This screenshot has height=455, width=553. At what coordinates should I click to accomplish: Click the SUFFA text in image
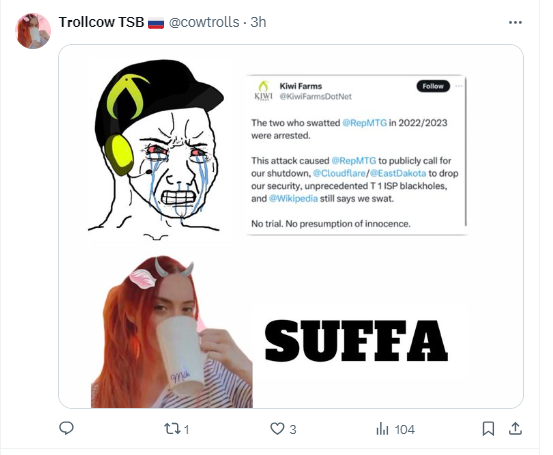click(356, 341)
